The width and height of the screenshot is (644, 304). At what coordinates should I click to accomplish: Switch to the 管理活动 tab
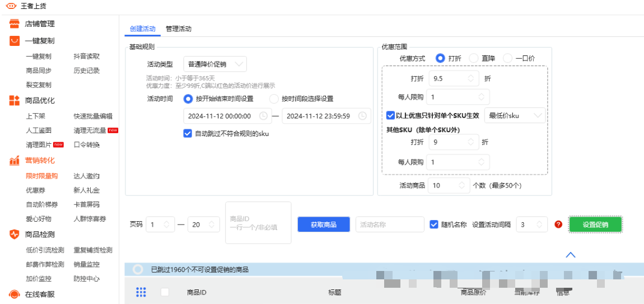coord(179,29)
